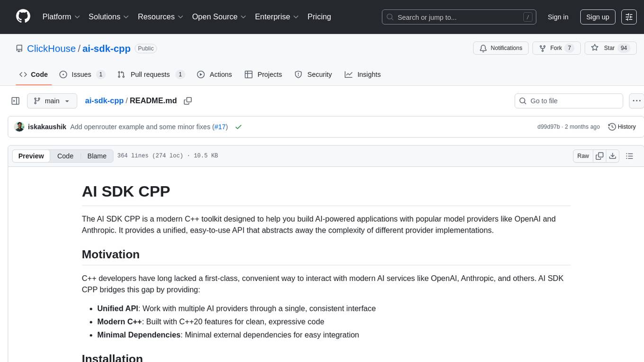Select the Blame view

(97, 156)
